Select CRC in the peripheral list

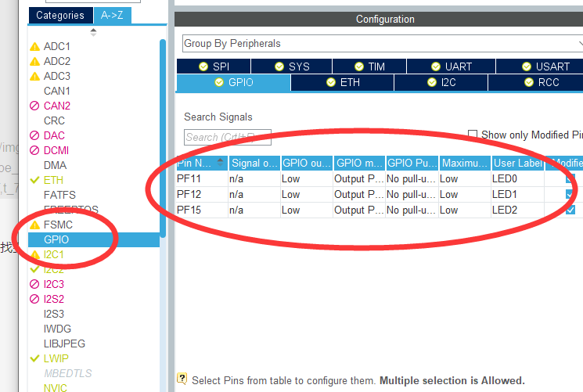point(54,120)
